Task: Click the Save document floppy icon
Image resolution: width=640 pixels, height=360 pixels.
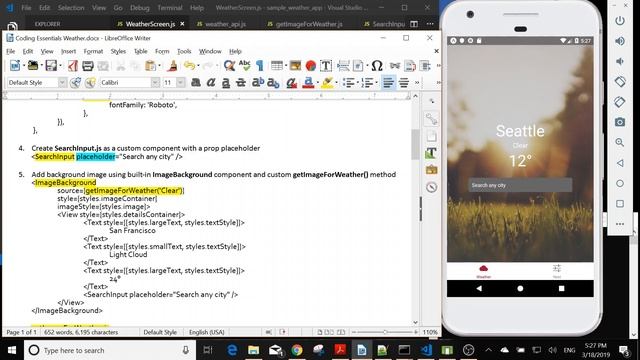Action: [51, 66]
